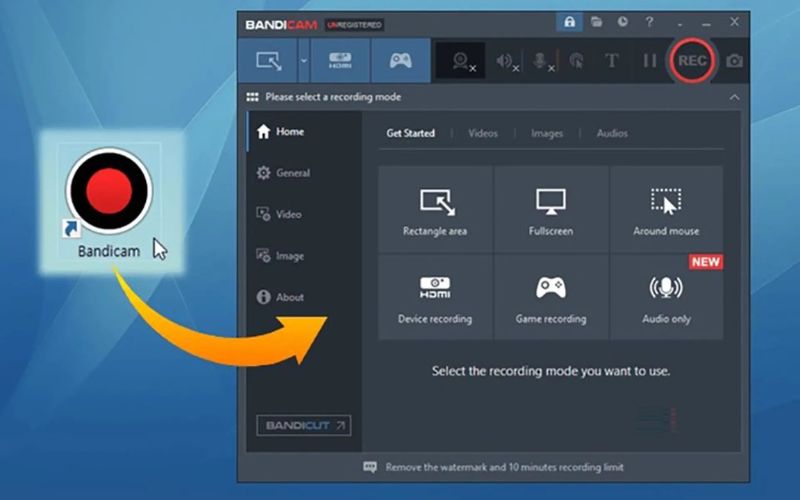
Task: Take a screenshot with the camera icon
Action: [x=735, y=61]
